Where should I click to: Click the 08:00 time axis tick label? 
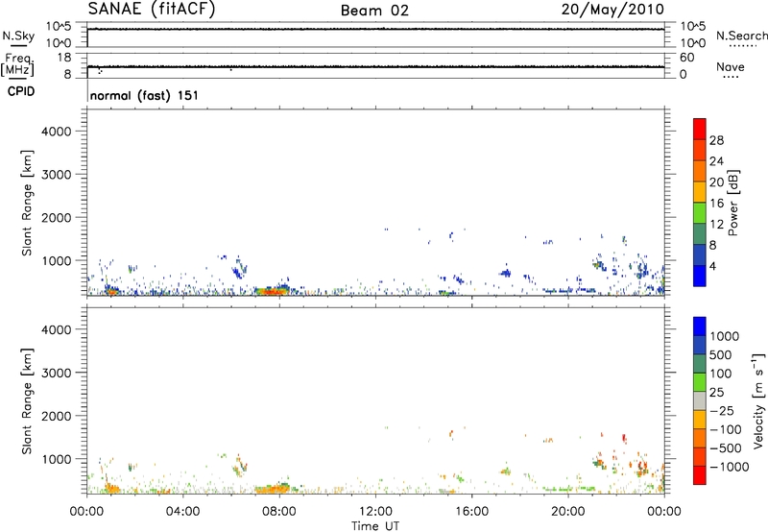click(279, 512)
